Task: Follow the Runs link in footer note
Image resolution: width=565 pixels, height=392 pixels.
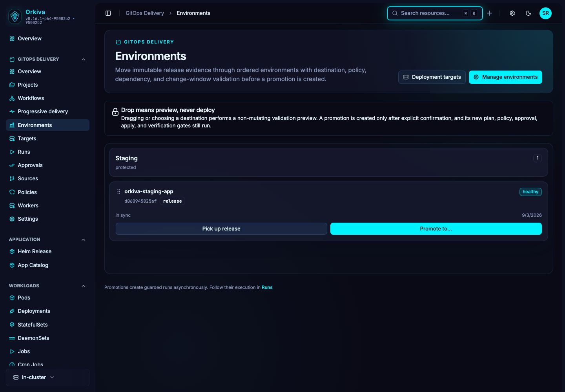Action: coord(267,287)
